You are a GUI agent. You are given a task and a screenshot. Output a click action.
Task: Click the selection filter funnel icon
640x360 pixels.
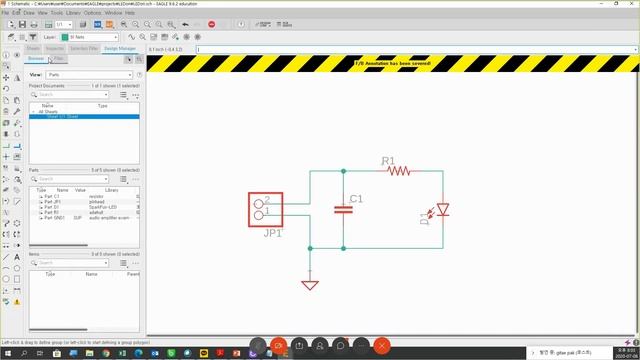coord(33,37)
